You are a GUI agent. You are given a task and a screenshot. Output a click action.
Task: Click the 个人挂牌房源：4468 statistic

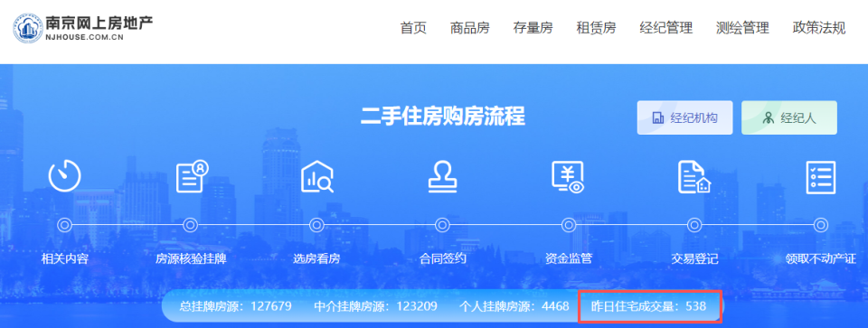pyautogui.click(x=514, y=306)
